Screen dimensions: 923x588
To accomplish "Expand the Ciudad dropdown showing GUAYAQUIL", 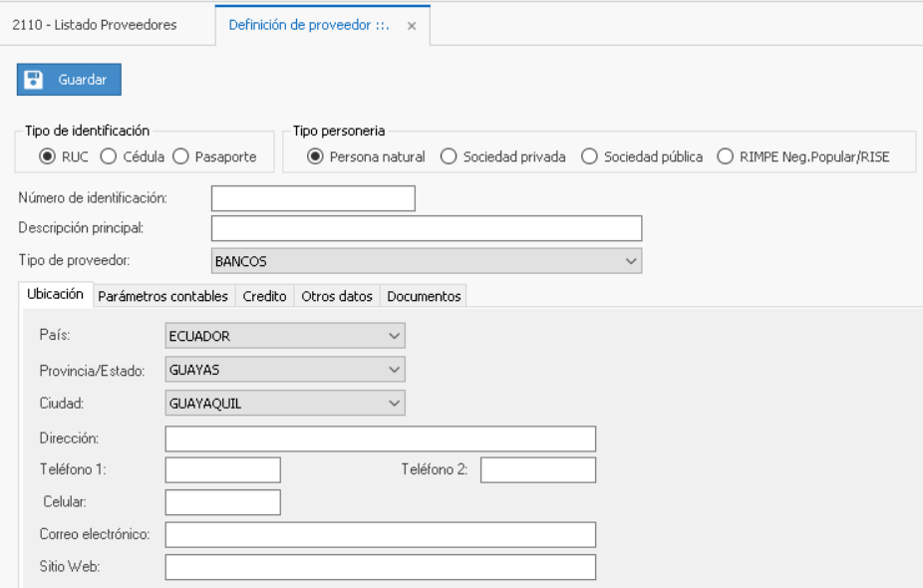I will pyautogui.click(x=394, y=404).
